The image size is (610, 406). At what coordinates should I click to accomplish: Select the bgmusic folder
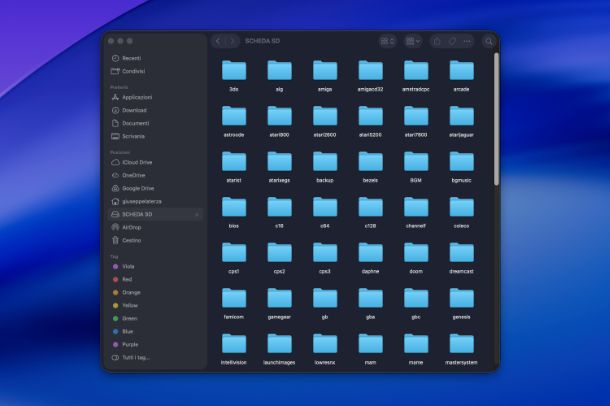pos(461,166)
